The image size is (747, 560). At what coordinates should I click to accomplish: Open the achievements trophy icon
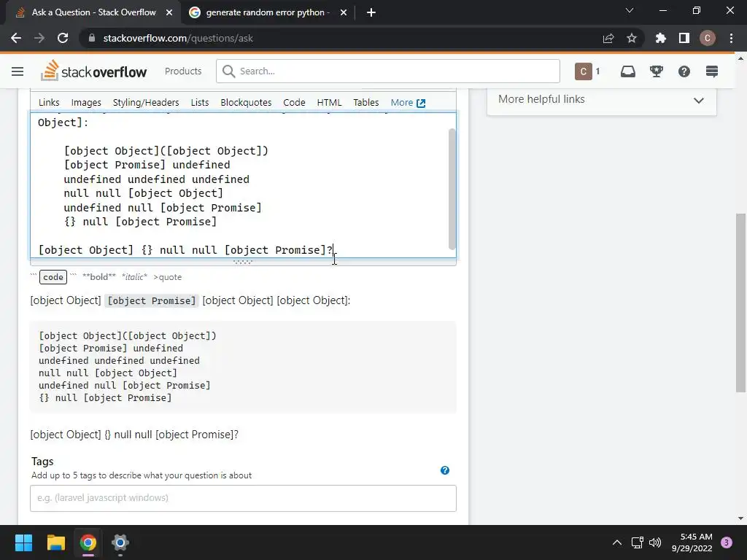[657, 71]
